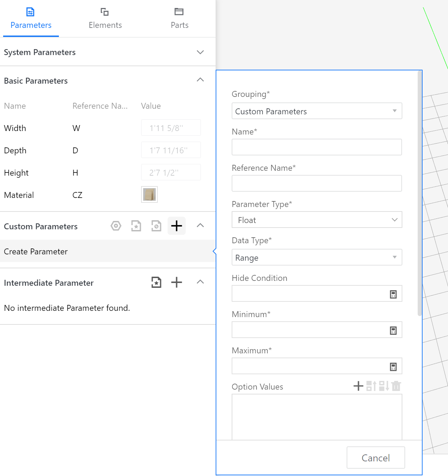Click the Depth value field
The image size is (448, 476).
click(x=171, y=150)
